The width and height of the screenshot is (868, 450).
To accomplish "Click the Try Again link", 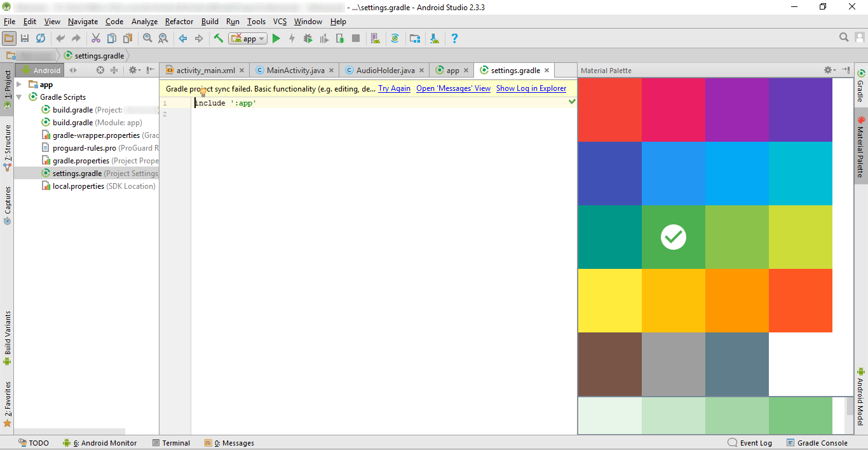I will pos(394,88).
